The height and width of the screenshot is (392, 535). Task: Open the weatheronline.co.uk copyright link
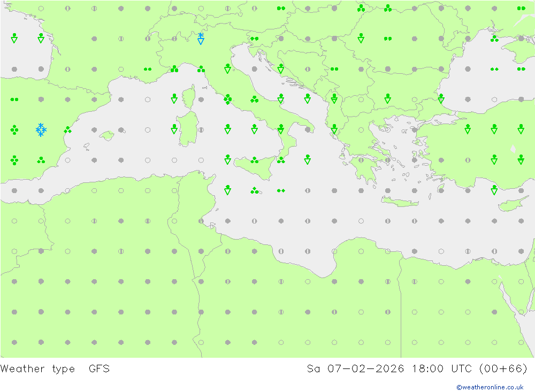[x=490, y=387]
